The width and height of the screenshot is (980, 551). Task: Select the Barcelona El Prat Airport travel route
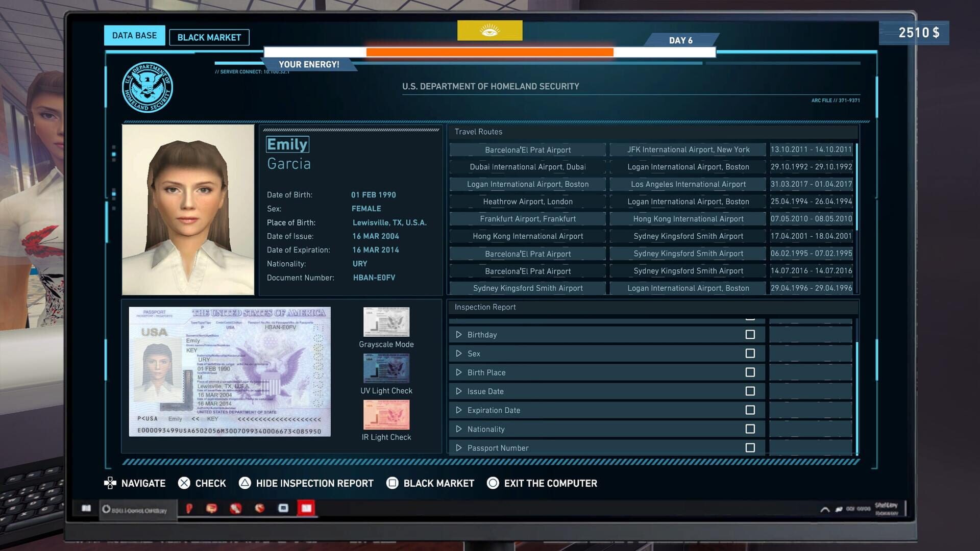tap(528, 149)
